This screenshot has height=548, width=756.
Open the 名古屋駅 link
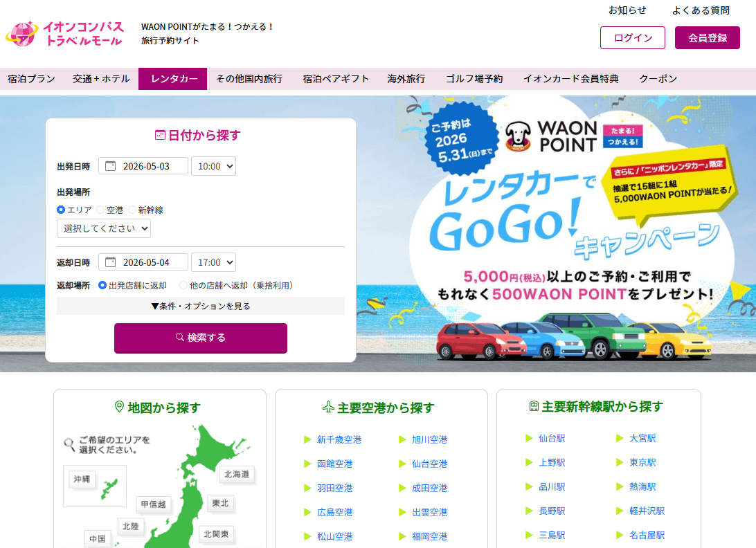(647, 535)
